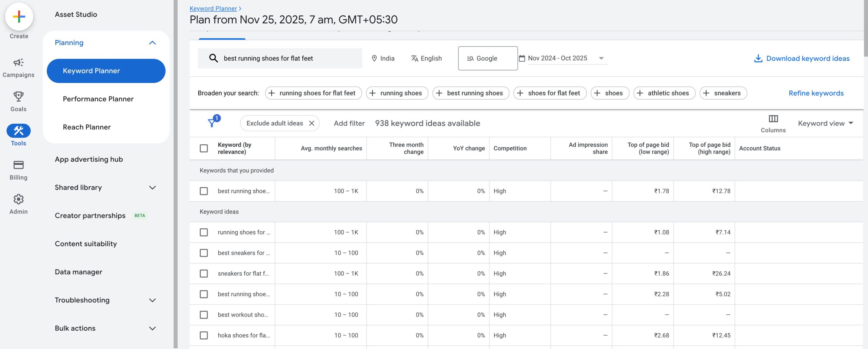
Task: Open the Columns settings icon
Action: click(x=773, y=119)
